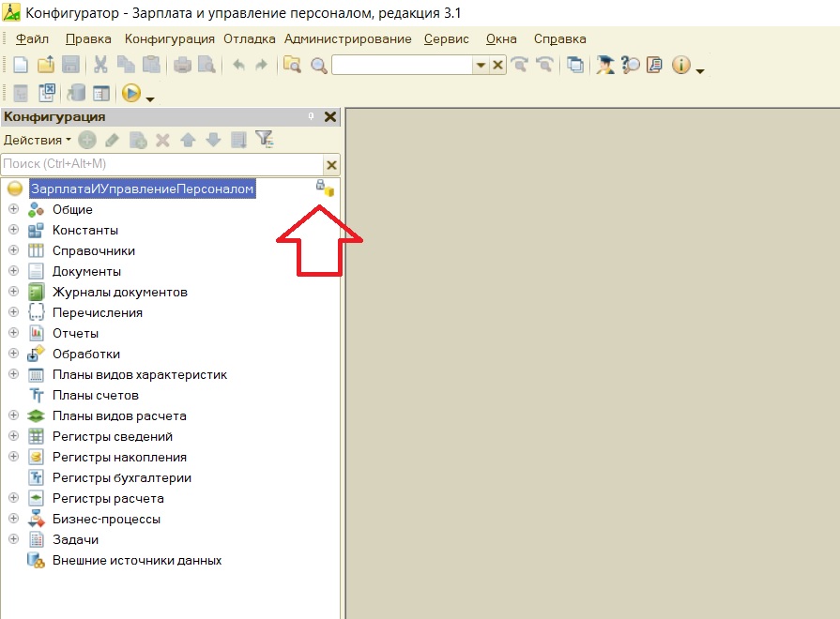
Task: Click the subsystem filter funnel icon
Action: click(x=264, y=140)
